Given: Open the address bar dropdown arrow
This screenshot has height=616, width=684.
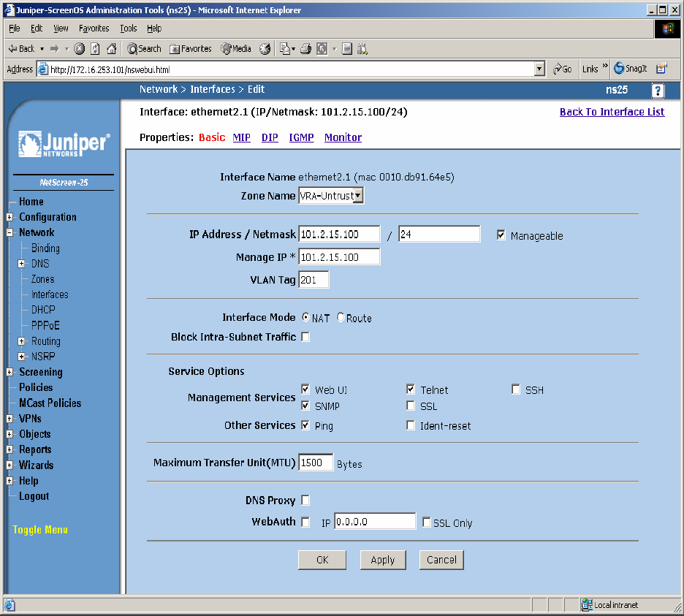Looking at the screenshot, I should point(539,69).
